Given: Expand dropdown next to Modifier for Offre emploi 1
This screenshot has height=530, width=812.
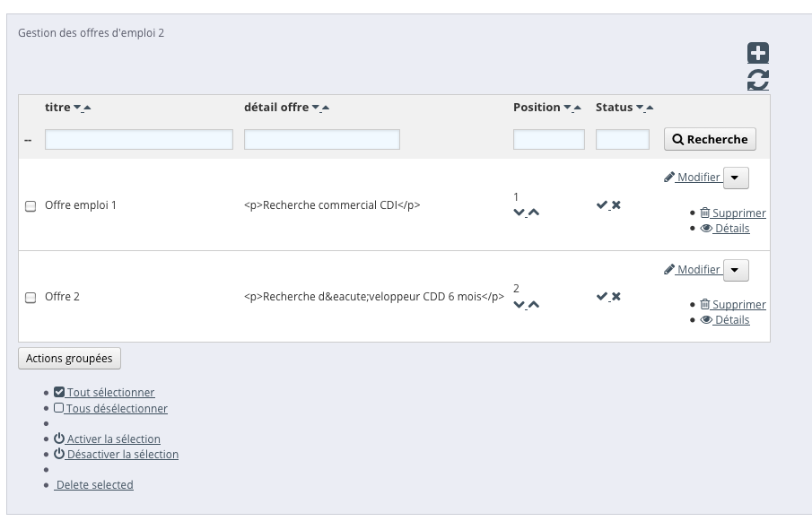Looking at the screenshot, I should tap(736, 178).
